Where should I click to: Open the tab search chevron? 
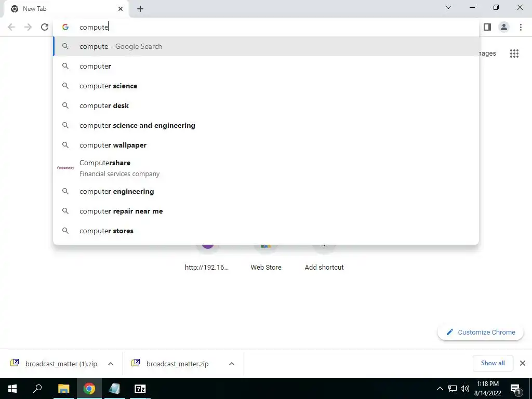(448, 7)
